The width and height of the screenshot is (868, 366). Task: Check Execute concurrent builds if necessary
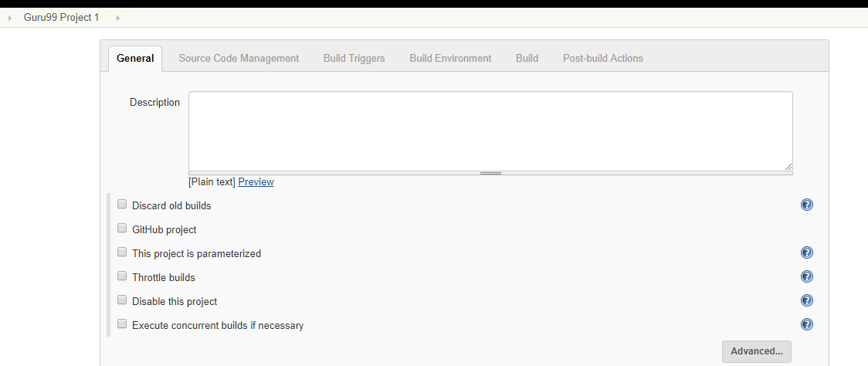point(122,324)
